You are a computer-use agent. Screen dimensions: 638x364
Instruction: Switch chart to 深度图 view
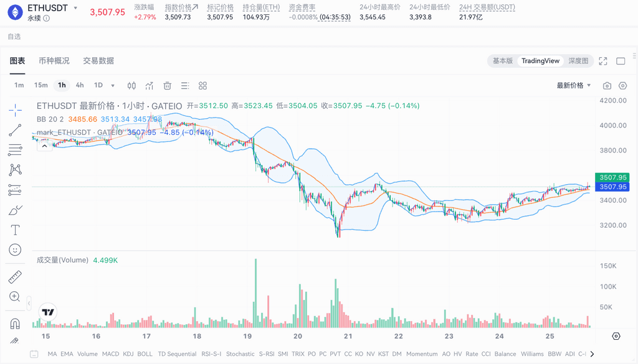[x=578, y=61]
